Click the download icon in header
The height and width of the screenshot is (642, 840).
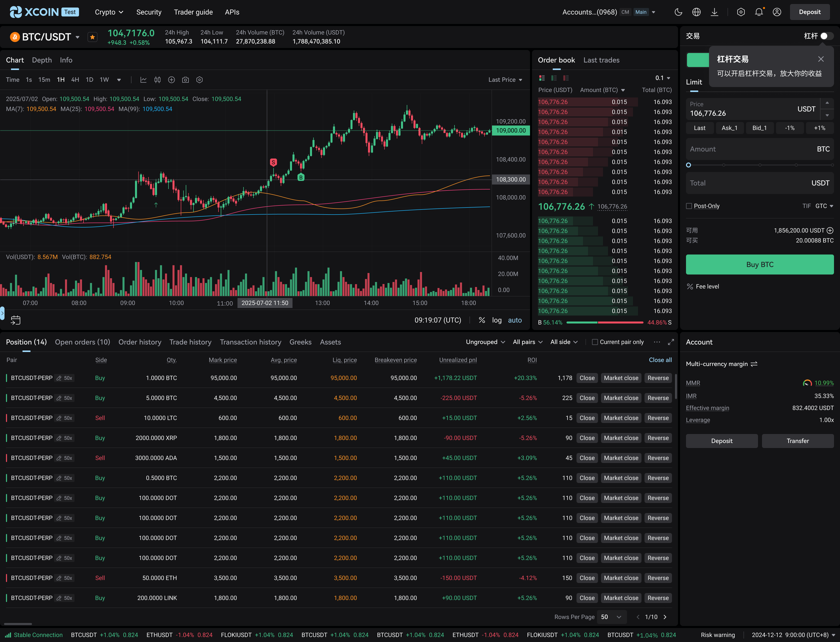[714, 12]
